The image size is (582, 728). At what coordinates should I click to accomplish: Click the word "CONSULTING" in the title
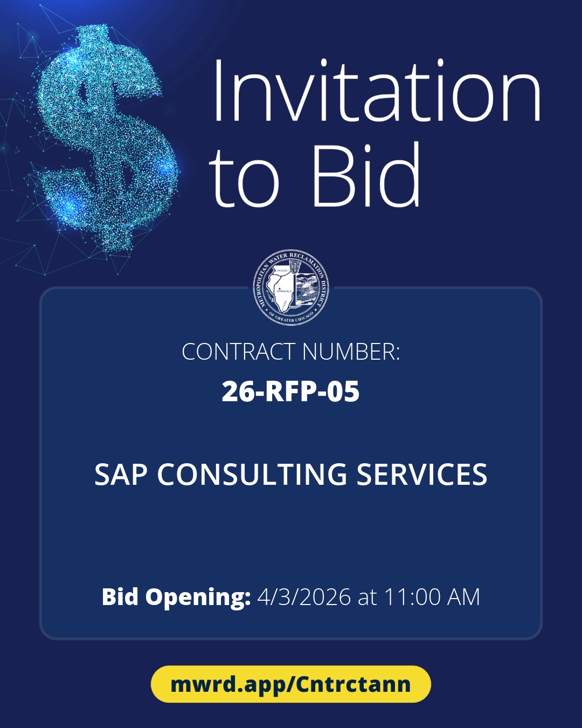click(x=252, y=475)
